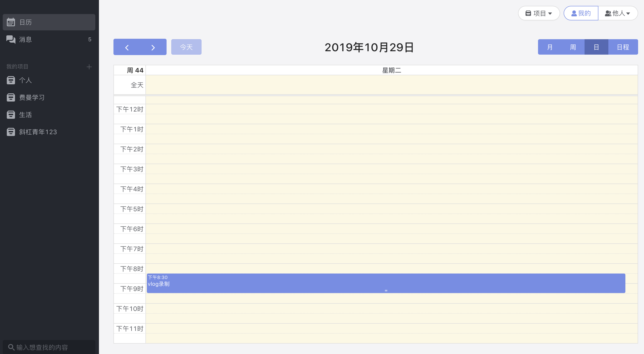Click the resize handle on vlog录制 event
The image size is (644, 354).
click(386, 291)
